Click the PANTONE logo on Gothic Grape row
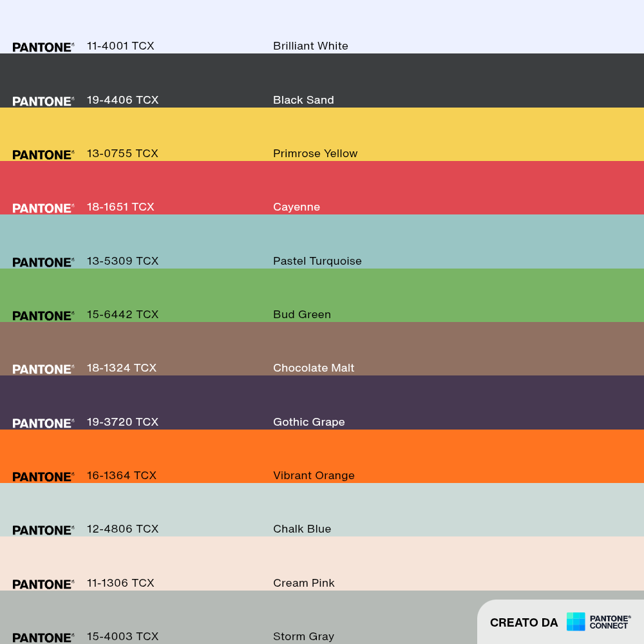Screen dimensions: 644x644 [43, 424]
